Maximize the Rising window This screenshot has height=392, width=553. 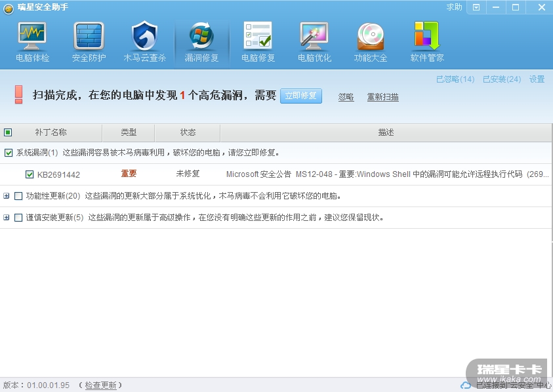(x=515, y=7)
